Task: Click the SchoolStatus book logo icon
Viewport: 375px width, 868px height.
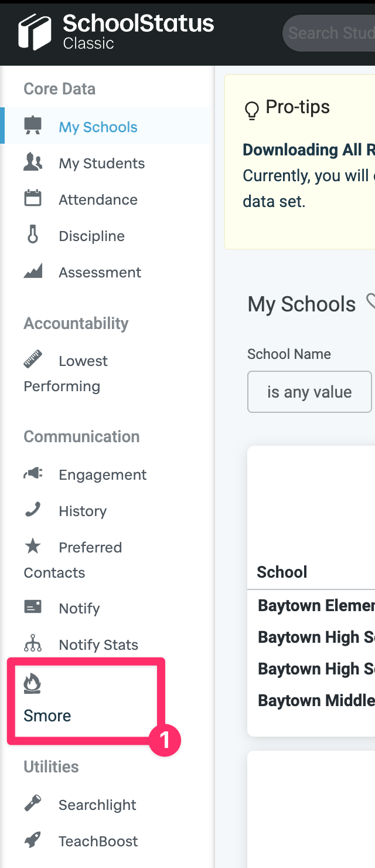Action: (x=35, y=32)
